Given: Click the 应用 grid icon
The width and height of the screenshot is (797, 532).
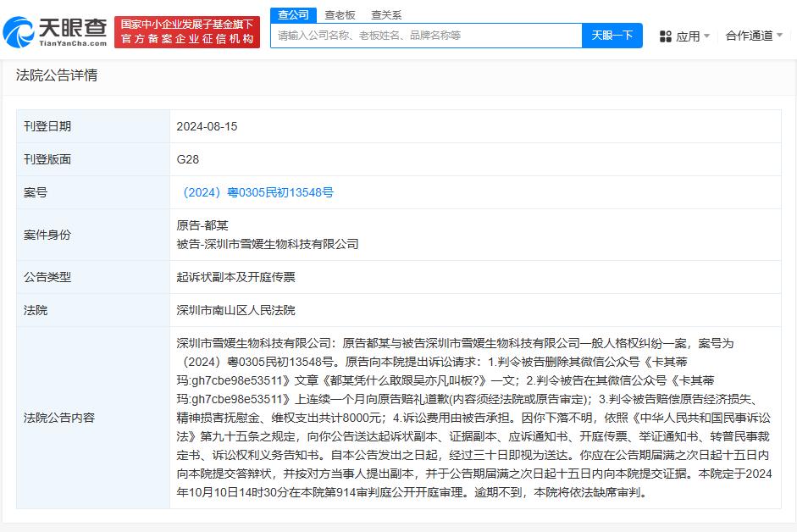Looking at the screenshot, I should click(666, 36).
